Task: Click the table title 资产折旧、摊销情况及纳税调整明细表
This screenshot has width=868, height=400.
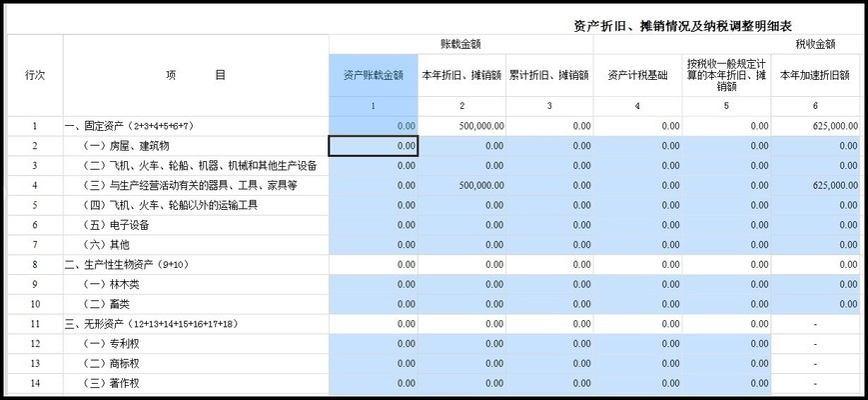Action: point(683,25)
